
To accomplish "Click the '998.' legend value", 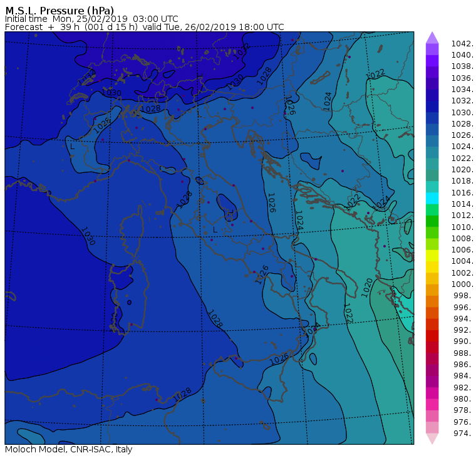I will [463, 295].
